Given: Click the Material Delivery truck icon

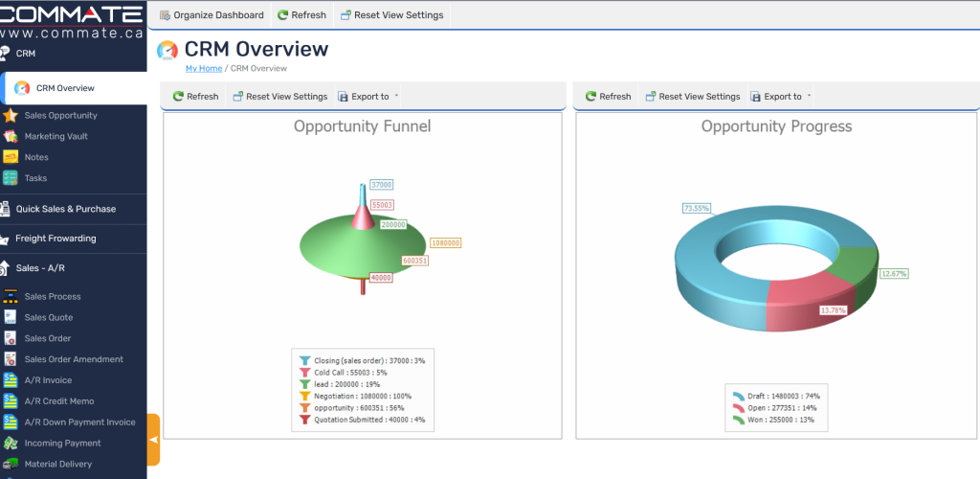Looking at the screenshot, I should (x=10, y=464).
